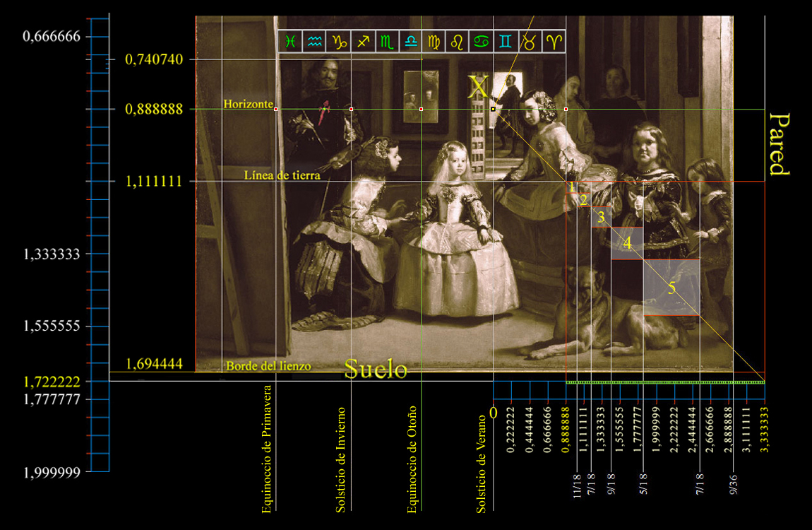Click the green Cancer symbol
812x530 pixels.
point(483,42)
